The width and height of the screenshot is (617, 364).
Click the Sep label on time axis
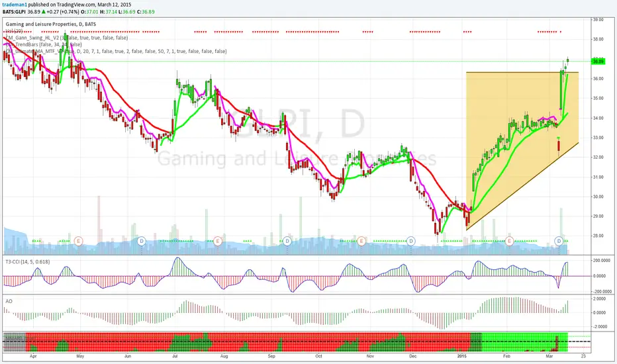(271, 356)
